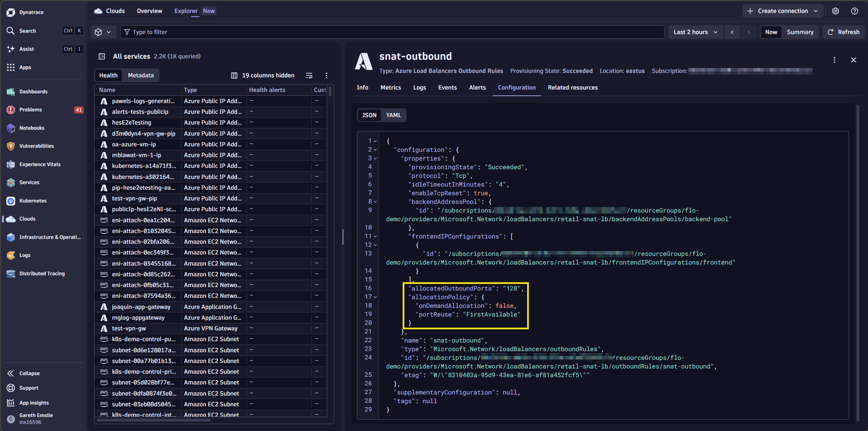Open the Overview tab
Viewport: 868px width, 431px height.
[x=149, y=11]
